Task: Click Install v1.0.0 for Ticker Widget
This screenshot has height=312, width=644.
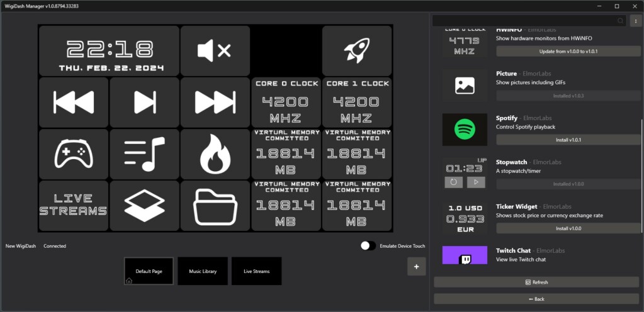Action: [568, 228]
